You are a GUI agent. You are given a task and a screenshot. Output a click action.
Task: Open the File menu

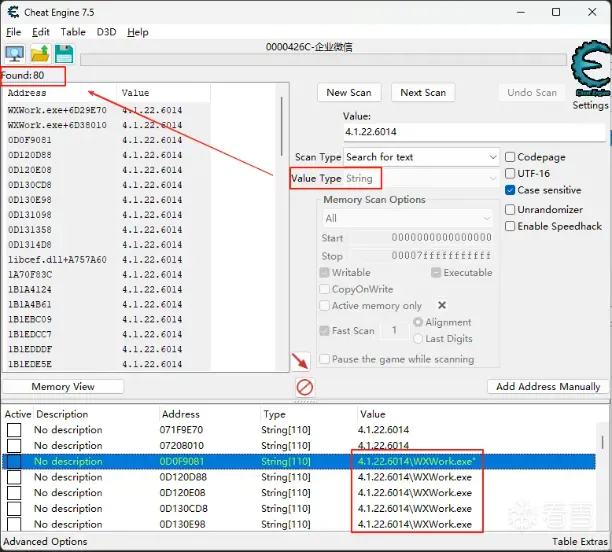pyautogui.click(x=14, y=32)
